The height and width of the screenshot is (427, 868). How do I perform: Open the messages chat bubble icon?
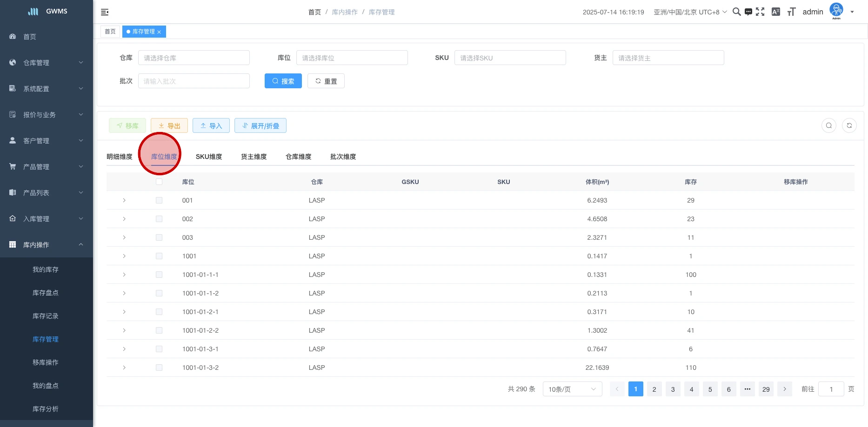click(x=748, y=12)
